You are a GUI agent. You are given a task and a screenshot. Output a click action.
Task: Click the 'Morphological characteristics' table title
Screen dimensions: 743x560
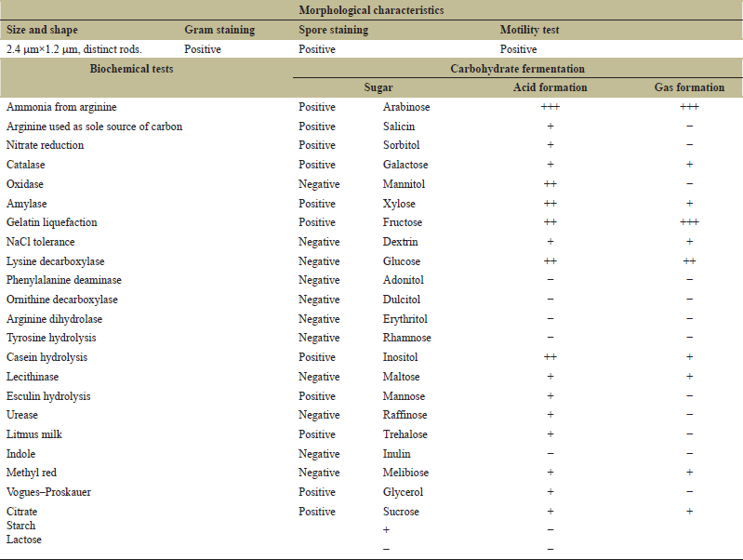pos(371,10)
